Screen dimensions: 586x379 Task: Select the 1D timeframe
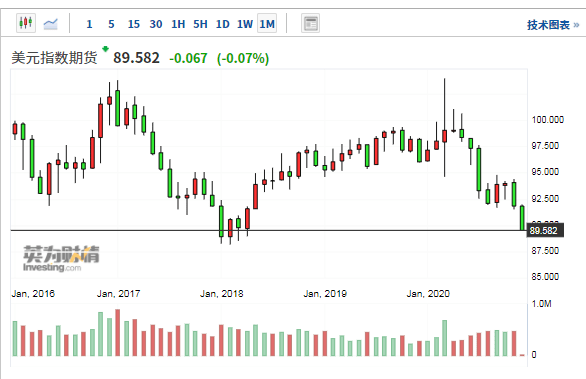222,24
